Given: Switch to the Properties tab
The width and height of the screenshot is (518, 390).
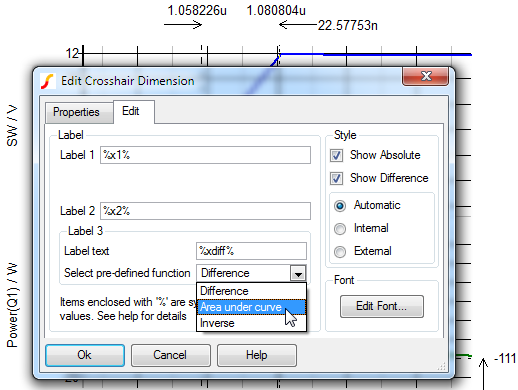Looking at the screenshot, I should [x=76, y=112].
